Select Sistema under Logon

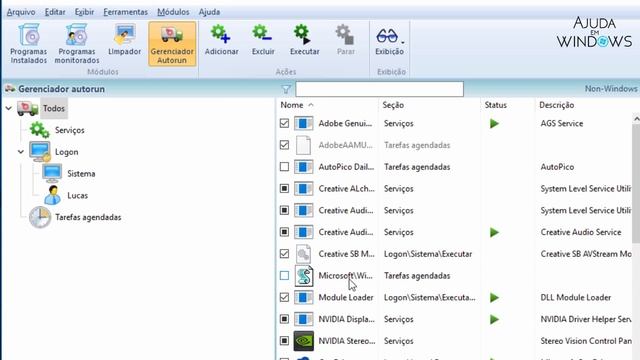tap(81, 173)
